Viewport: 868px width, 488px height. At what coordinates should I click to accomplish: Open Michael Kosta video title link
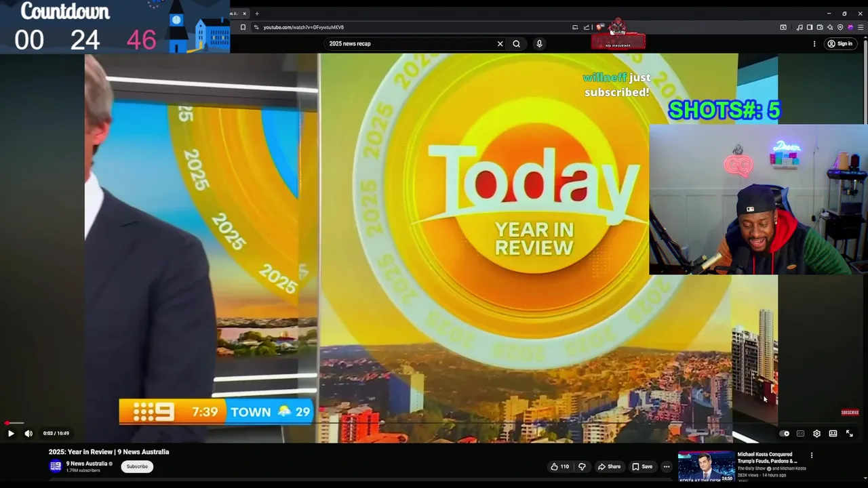click(x=768, y=457)
